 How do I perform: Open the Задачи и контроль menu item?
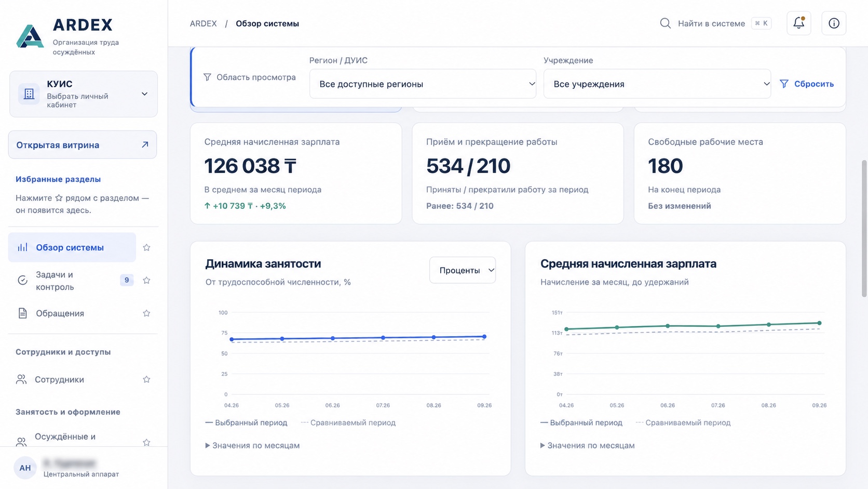[72, 281]
